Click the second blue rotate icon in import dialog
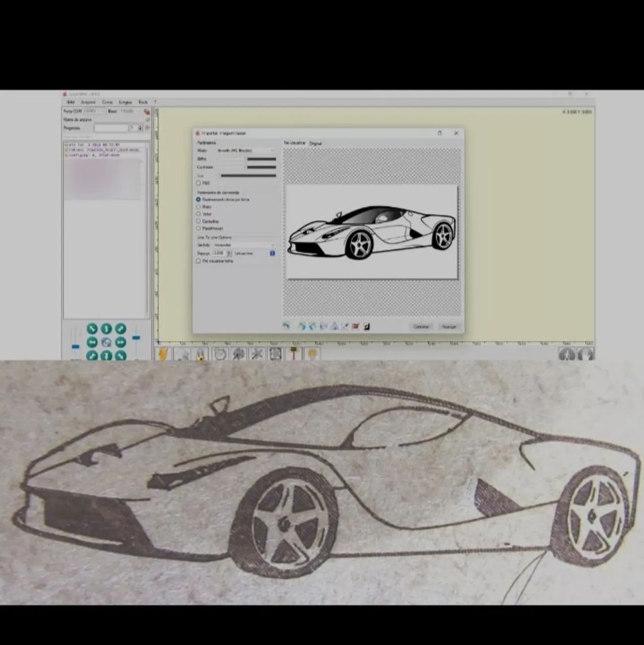Screen dimensions: 644x645 coord(312,326)
